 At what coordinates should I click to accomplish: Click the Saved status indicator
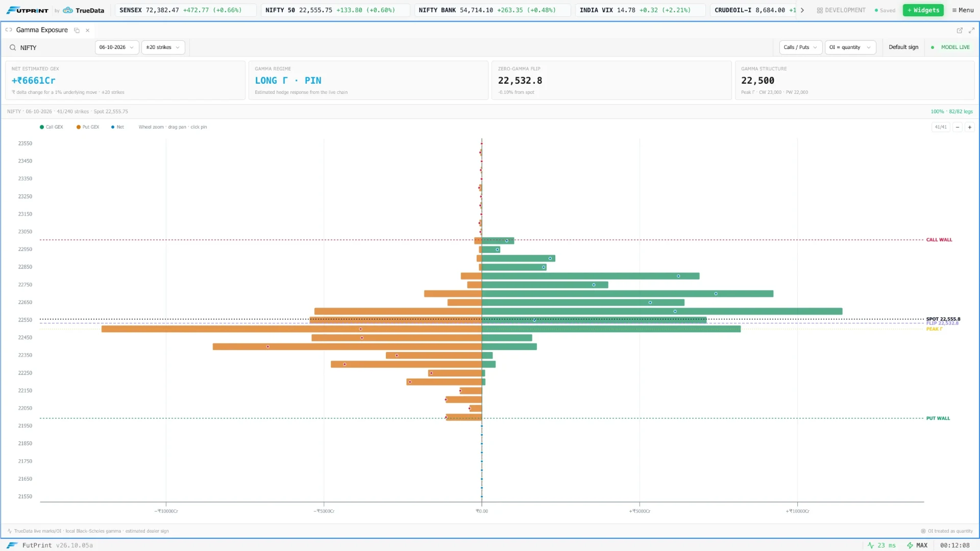(885, 10)
